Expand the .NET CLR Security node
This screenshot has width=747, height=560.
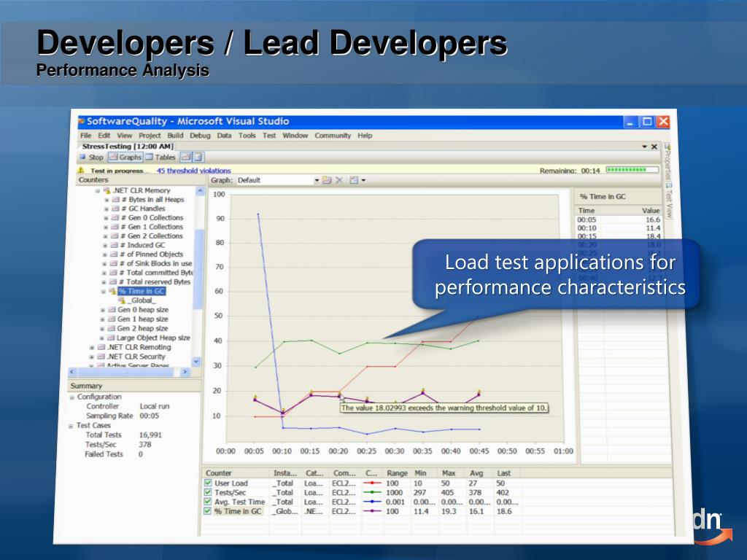91,356
